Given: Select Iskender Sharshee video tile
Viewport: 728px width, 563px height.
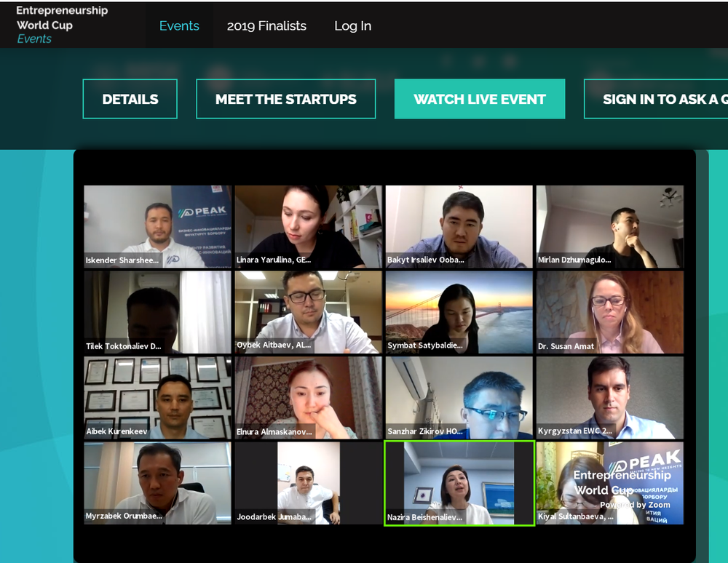Looking at the screenshot, I should (x=157, y=226).
